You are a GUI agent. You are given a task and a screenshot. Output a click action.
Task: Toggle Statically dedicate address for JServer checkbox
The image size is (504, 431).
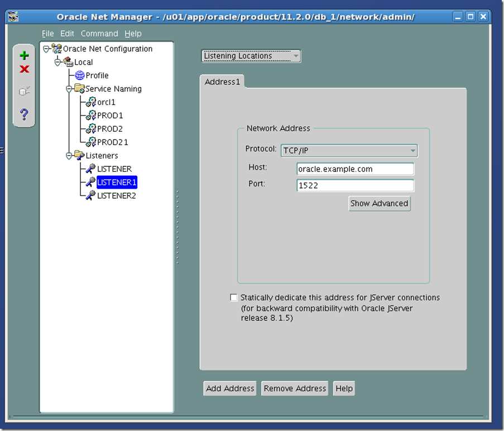point(234,298)
